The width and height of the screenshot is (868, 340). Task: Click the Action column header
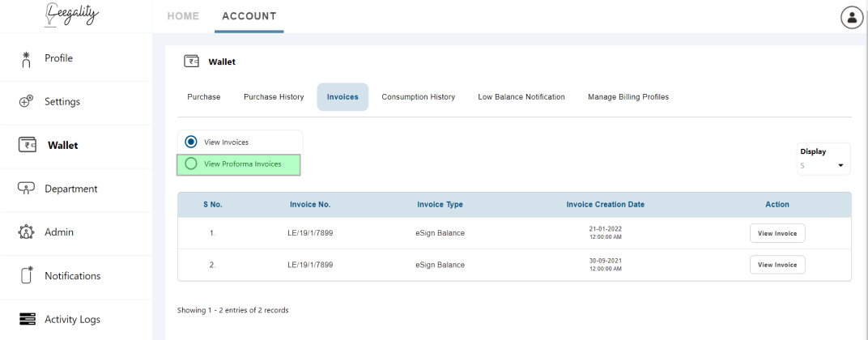coord(777,204)
